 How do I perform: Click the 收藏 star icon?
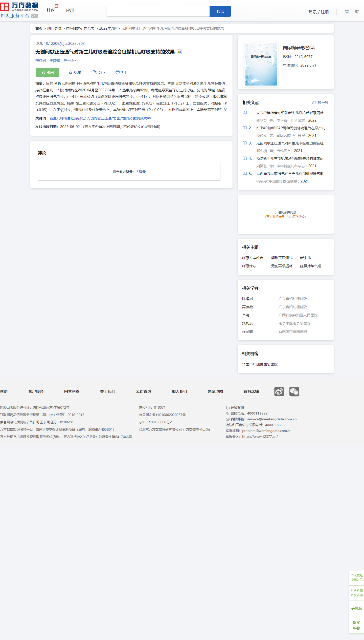click(x=71, y=72)
